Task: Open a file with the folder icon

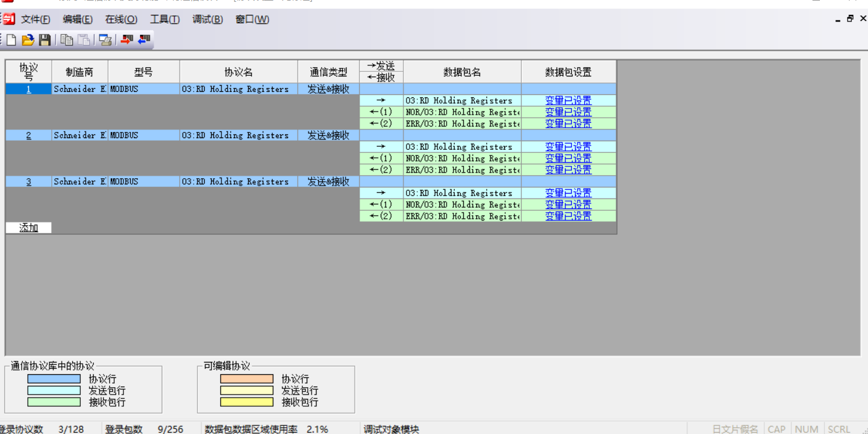Action: click(28, 40)
